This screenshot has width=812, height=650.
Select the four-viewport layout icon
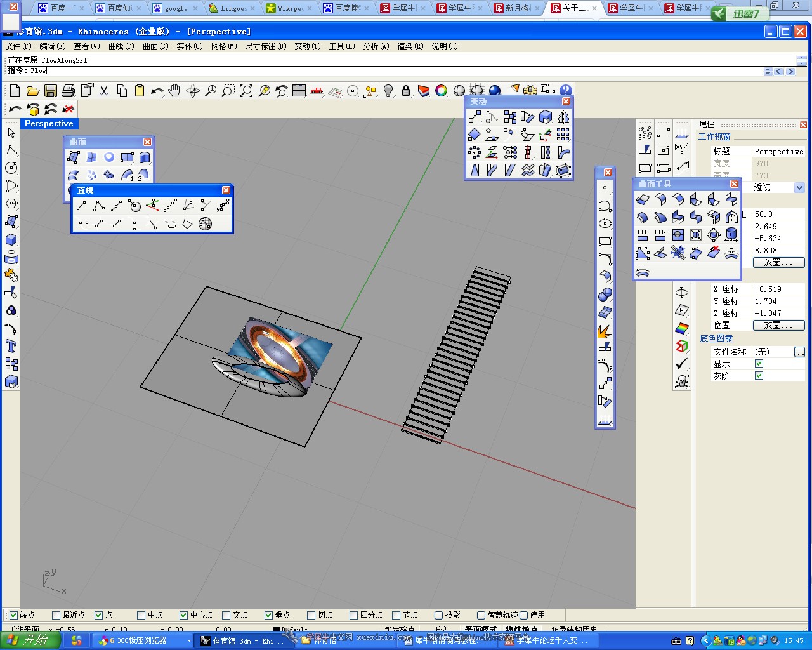tap(299, 91)
